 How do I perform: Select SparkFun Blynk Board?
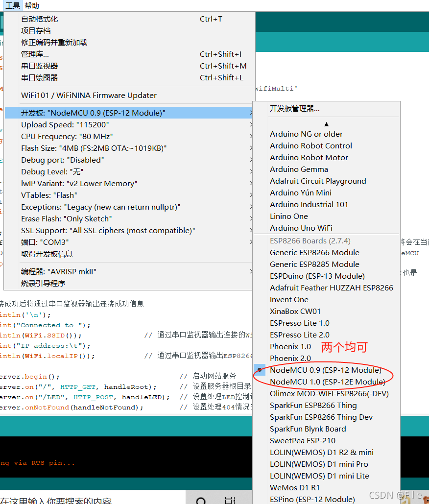327,429
